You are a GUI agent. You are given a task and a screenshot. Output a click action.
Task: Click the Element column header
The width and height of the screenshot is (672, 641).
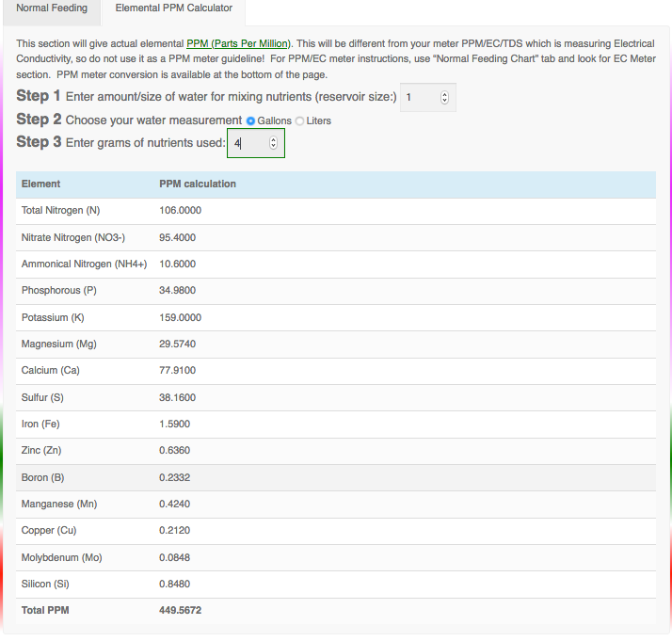pos(40,184)
